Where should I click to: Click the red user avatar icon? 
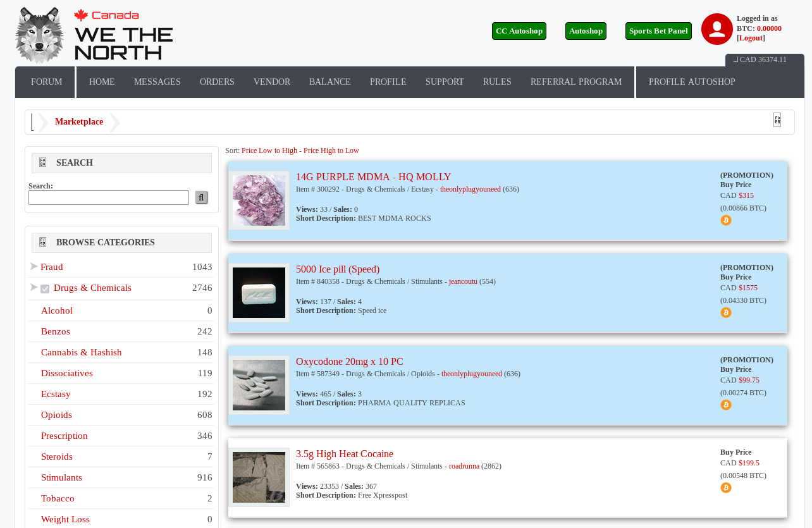click(717, 29)
